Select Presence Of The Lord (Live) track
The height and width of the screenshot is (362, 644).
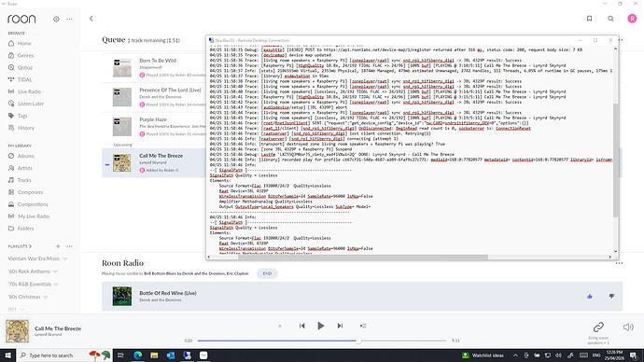170,90
